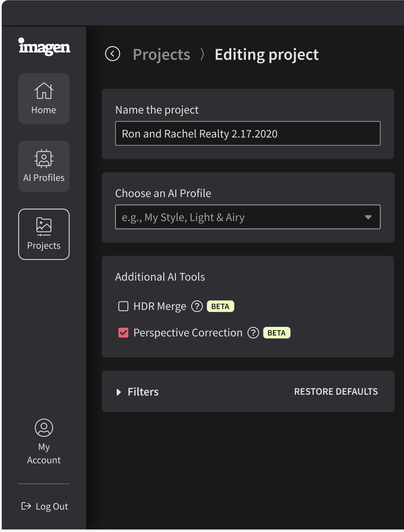
Task: Click the circled back arrow
Action: (113, 54)
